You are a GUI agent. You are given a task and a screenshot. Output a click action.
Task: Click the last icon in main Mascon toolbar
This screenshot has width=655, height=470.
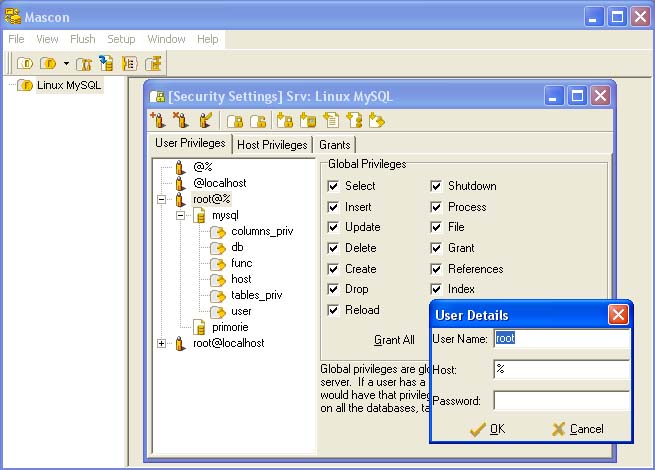coord(153,64)
